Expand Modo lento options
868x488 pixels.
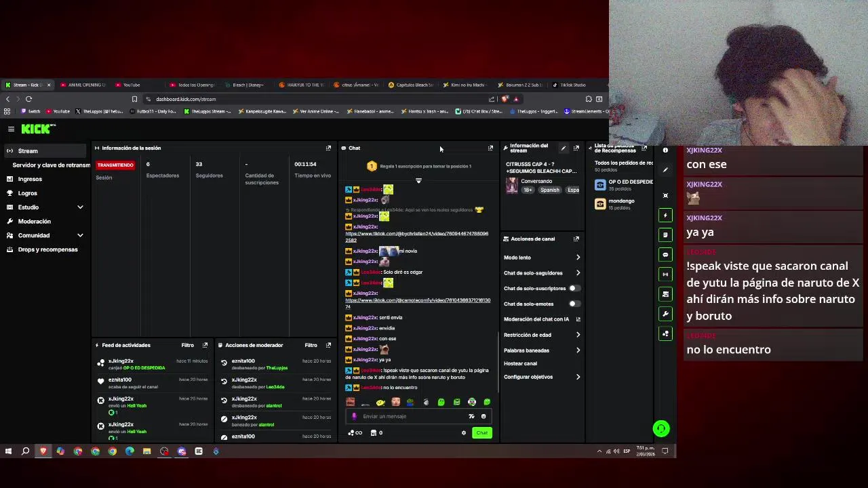tap(578, 258)
